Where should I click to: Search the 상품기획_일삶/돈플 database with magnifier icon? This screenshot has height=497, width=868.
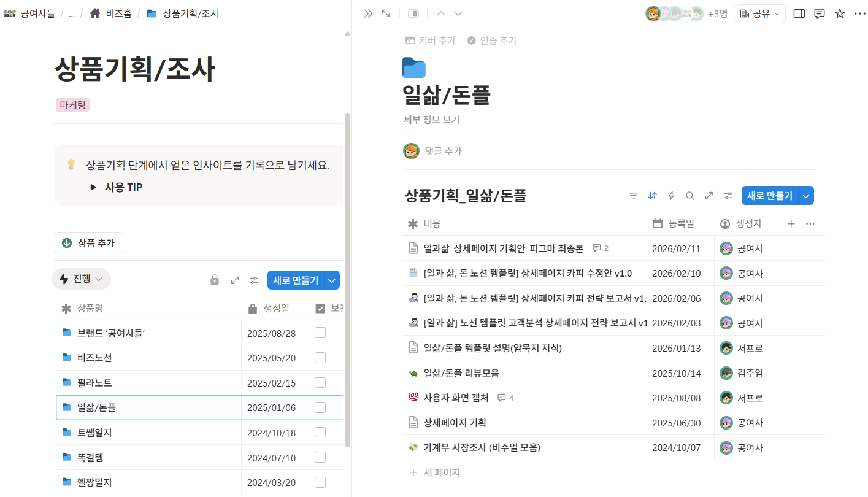point(690,196)
